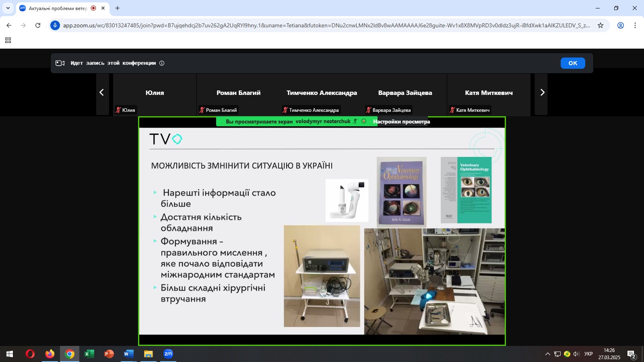This screenshot has height=362, width=644.
Task: Open the tab groups grid icon
Action: coord(8,40)
